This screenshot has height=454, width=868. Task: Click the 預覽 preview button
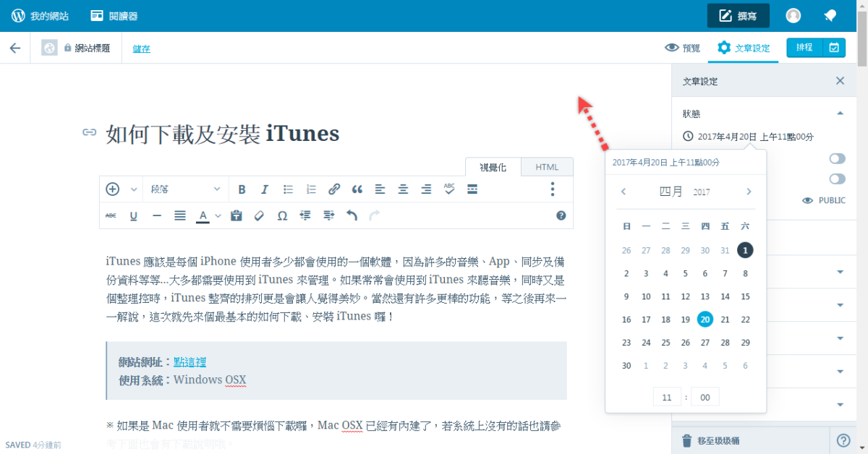[682, 48]
